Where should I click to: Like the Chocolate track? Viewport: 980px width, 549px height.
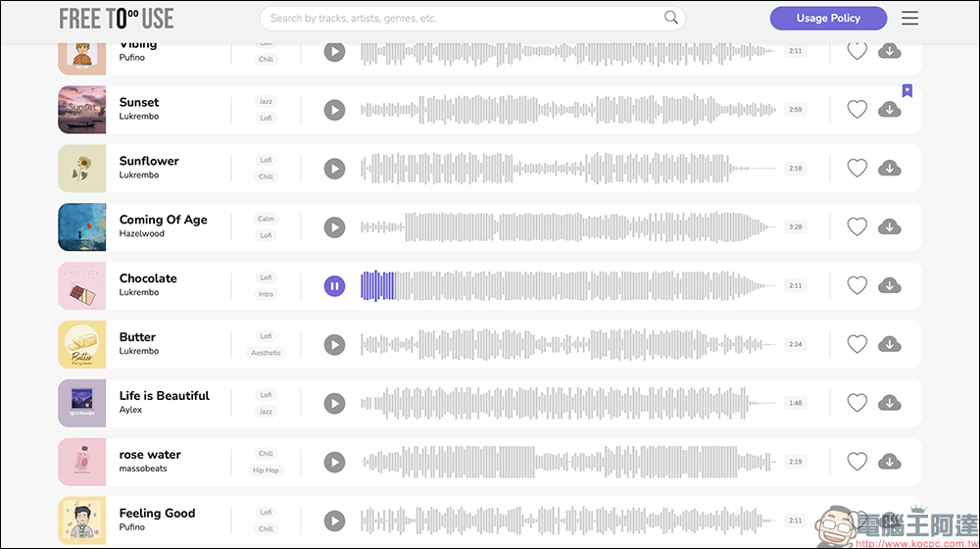pyautogui.click(x=857, y=285)
